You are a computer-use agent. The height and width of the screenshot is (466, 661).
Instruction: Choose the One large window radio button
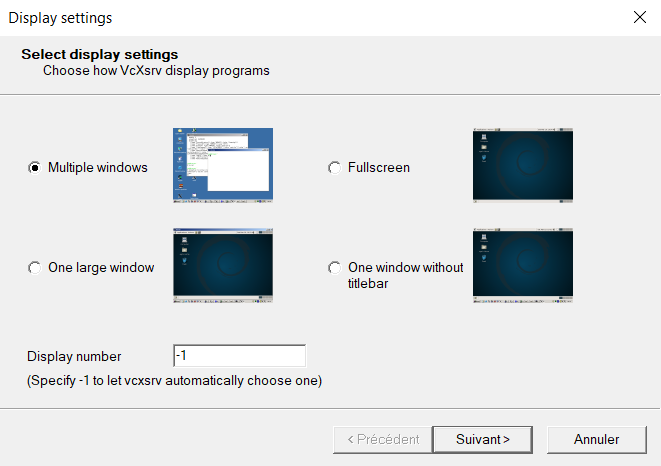(x=34, y=268)
